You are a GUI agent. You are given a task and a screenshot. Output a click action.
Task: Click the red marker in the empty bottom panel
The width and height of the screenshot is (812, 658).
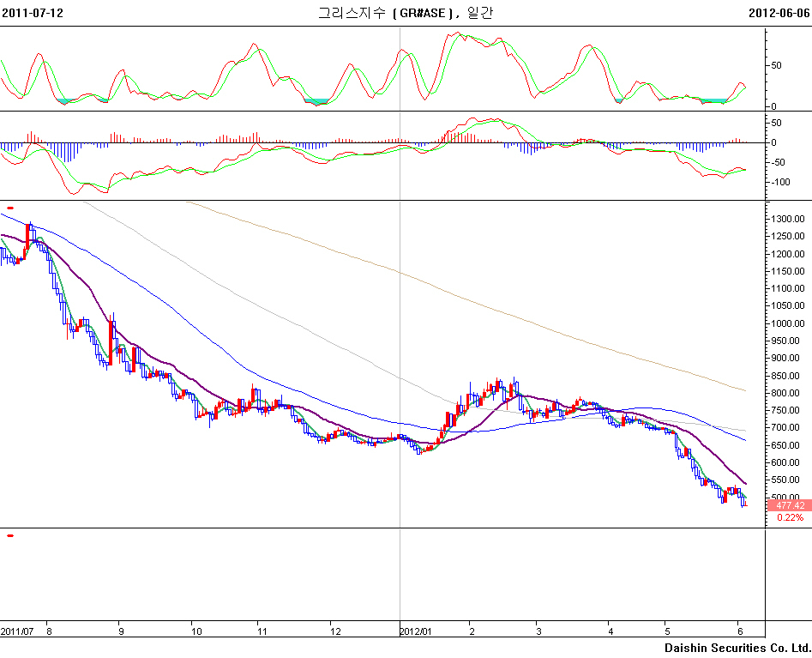click(x=10, y=535)
